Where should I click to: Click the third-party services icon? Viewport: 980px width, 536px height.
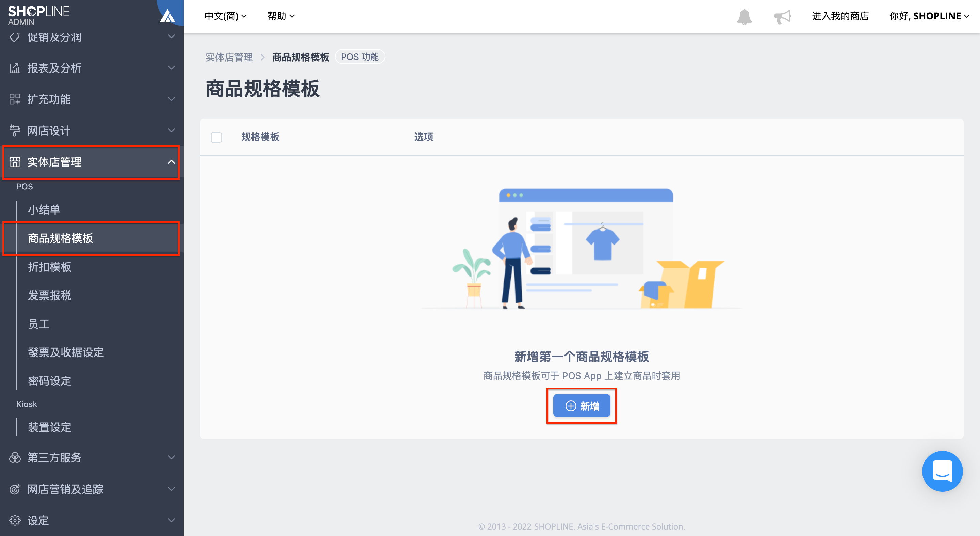(x=14, y=457)
